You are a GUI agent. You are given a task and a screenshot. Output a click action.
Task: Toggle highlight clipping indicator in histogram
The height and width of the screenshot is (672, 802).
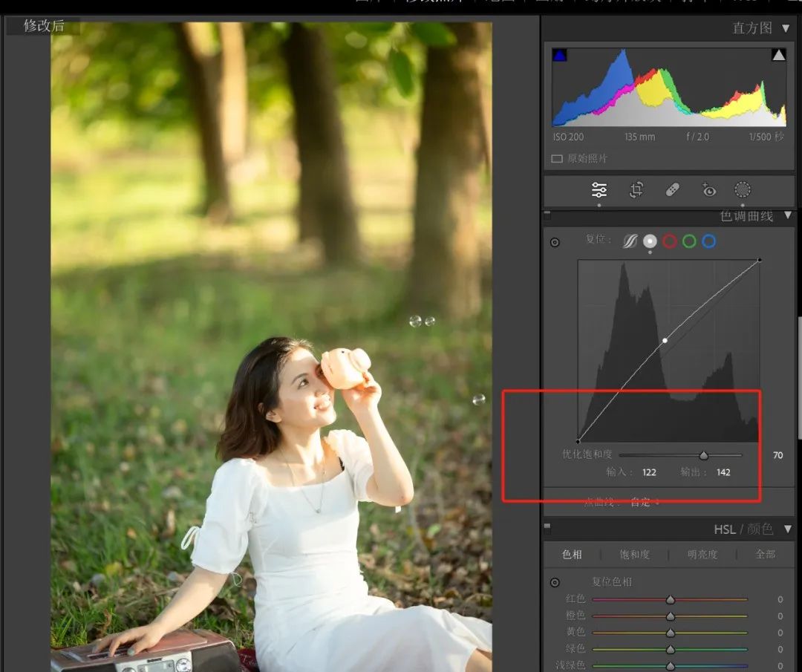[x=778, y=55]
